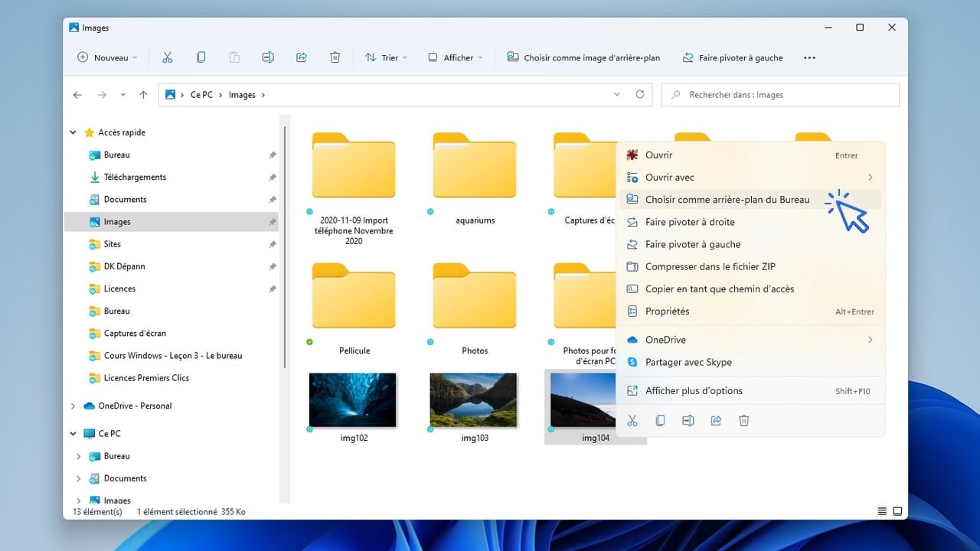Open the three-dot More options menu
The image size is (980, 551).
(809, 57)
